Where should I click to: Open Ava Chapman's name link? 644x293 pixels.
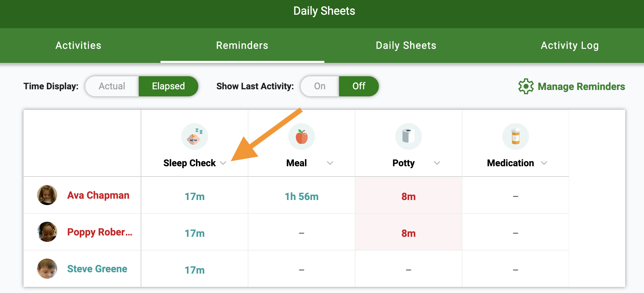pyautogui.click(x=98, y=195)
